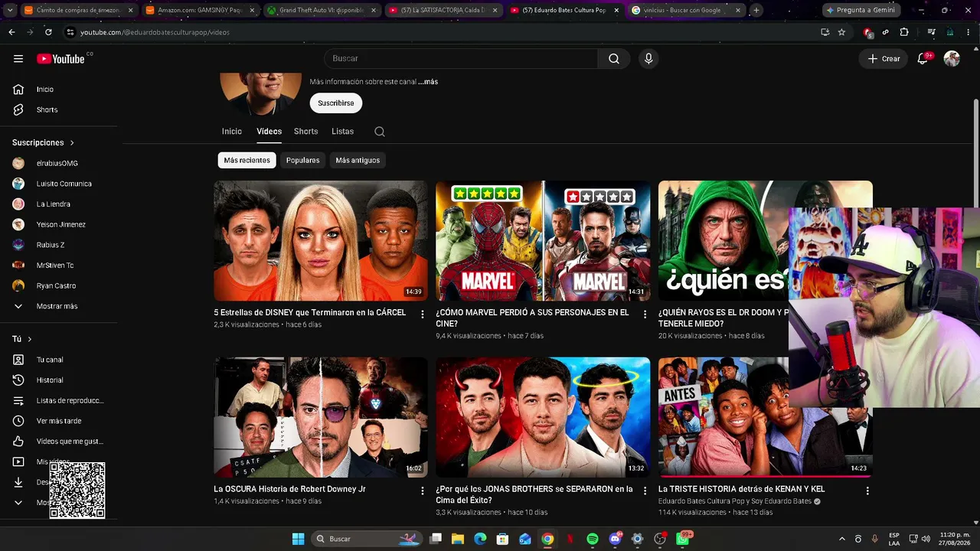This screenshot has width=980, height=551.
Task: Start voice search with the microphone icon
Action: tap(648, 59)
